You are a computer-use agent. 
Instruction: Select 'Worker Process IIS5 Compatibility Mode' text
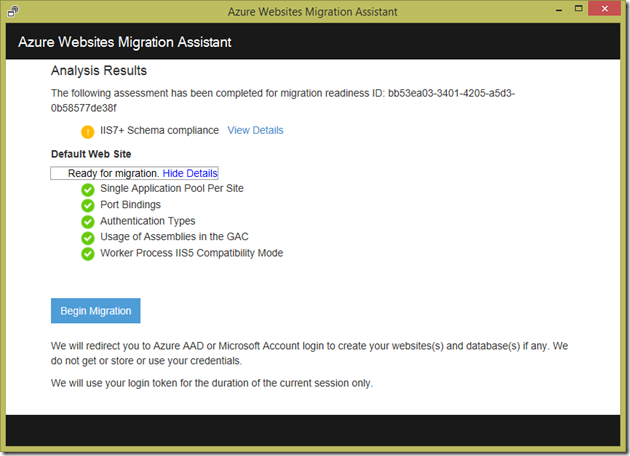pos(192,253)
